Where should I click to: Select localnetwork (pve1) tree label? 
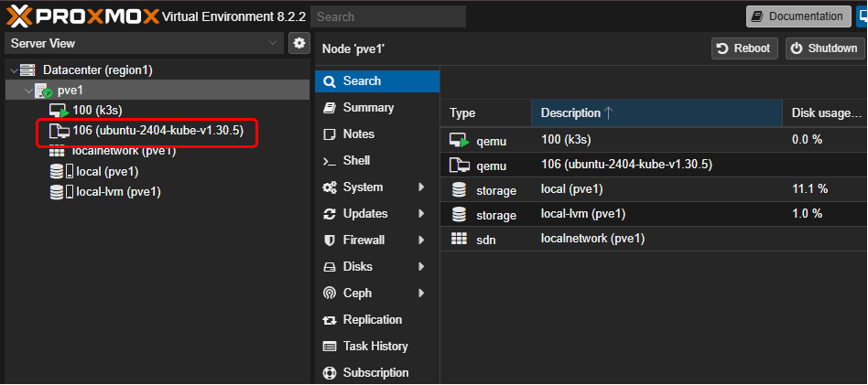pyautogui.click(x=124, y=152)
